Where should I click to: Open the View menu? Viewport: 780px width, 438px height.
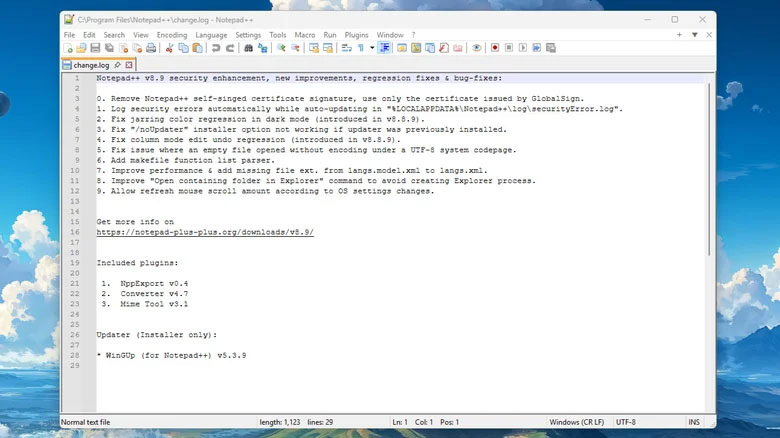point(141,35)
